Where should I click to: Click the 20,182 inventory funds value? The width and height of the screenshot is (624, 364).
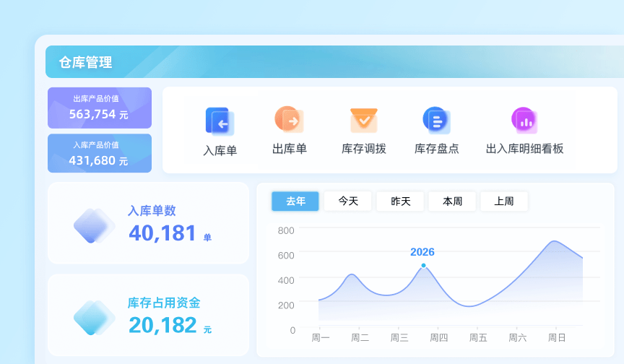[x=162, y=325]
